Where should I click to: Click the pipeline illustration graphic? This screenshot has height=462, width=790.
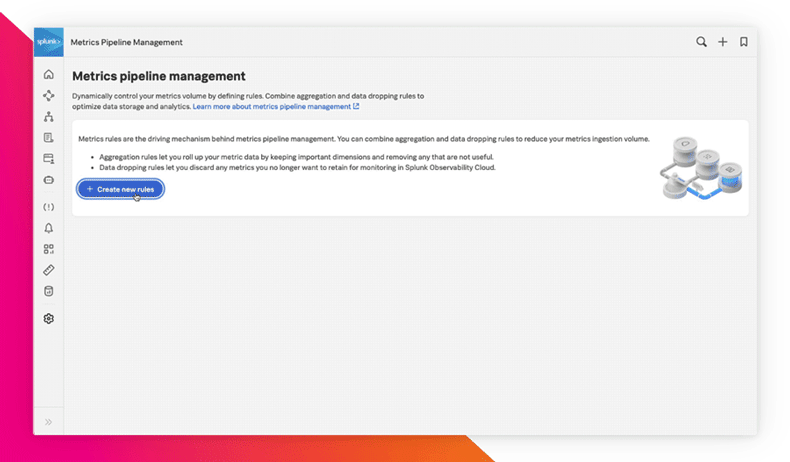701,168
